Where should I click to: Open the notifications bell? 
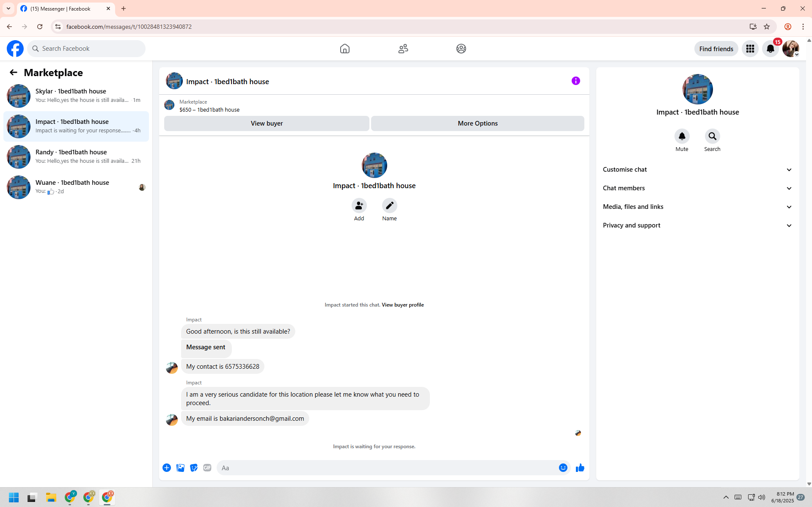pyautogui.click(x=771, y=49)
